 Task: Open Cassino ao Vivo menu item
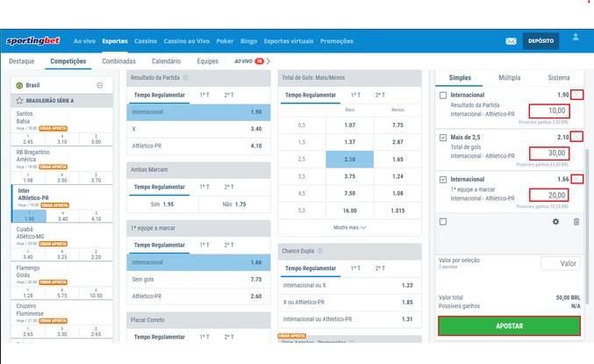186,41
